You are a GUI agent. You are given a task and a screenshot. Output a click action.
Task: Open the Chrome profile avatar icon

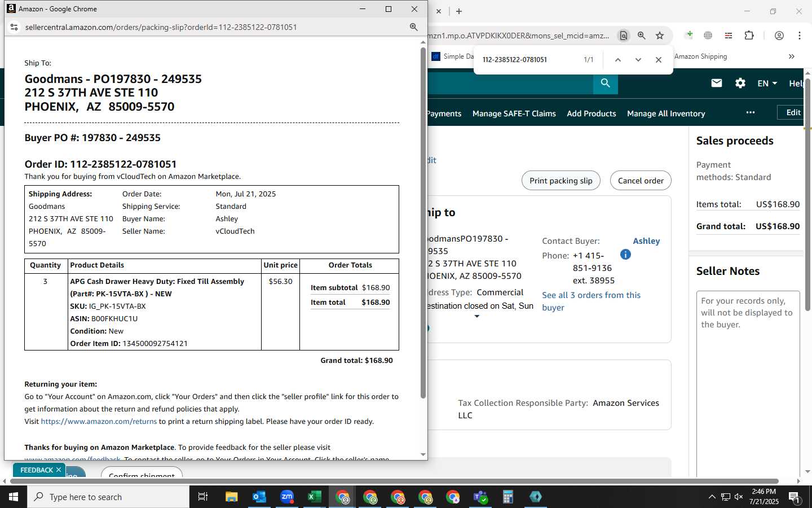click(x=779, y=36)
